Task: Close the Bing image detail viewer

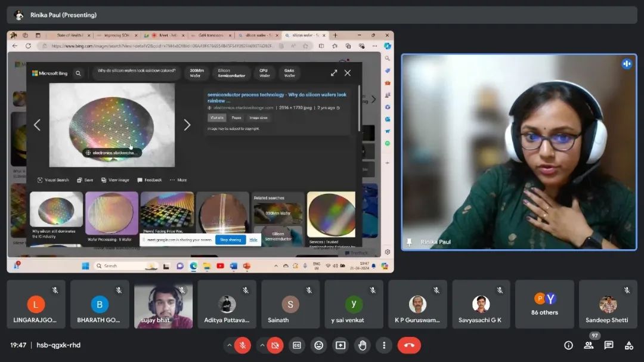Action: pyautogui.click(x=348, y=73)
